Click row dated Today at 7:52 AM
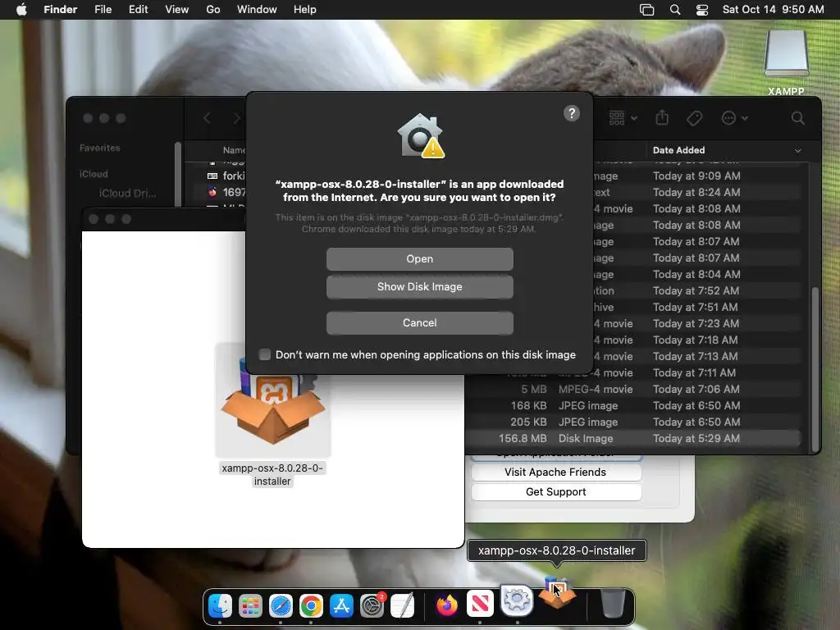 (696, 290)
